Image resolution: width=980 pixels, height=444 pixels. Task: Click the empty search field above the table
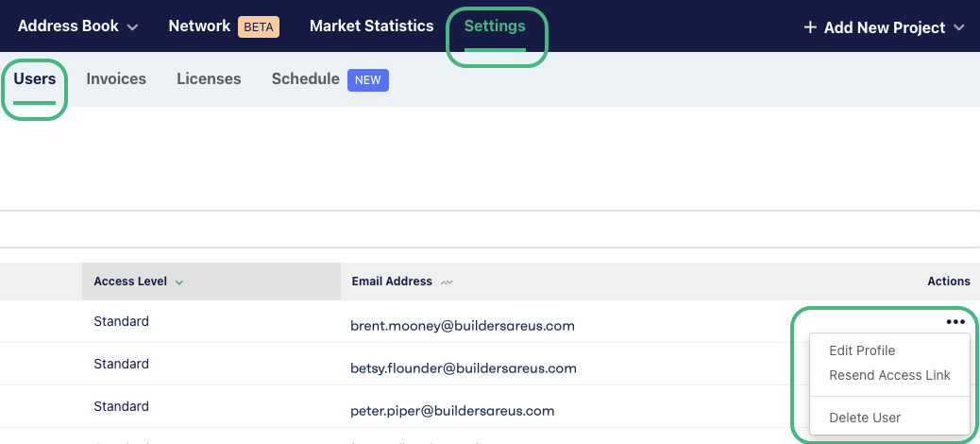[490, 229]
